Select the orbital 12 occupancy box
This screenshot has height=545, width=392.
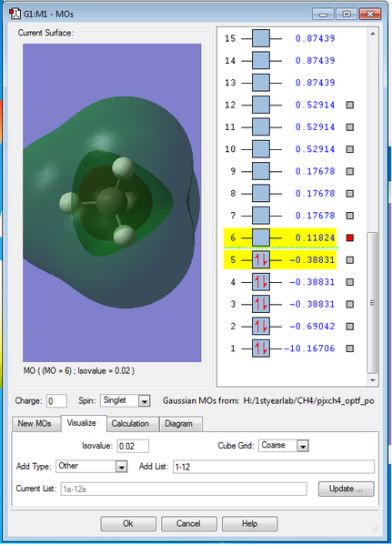pos(261,105)
